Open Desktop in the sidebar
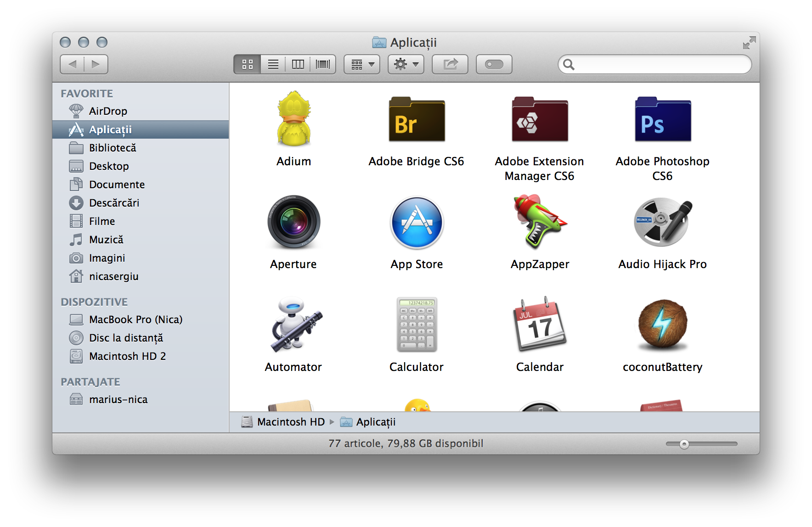Image resolution: width=812 pixels, height=527 pixels. 141,166
